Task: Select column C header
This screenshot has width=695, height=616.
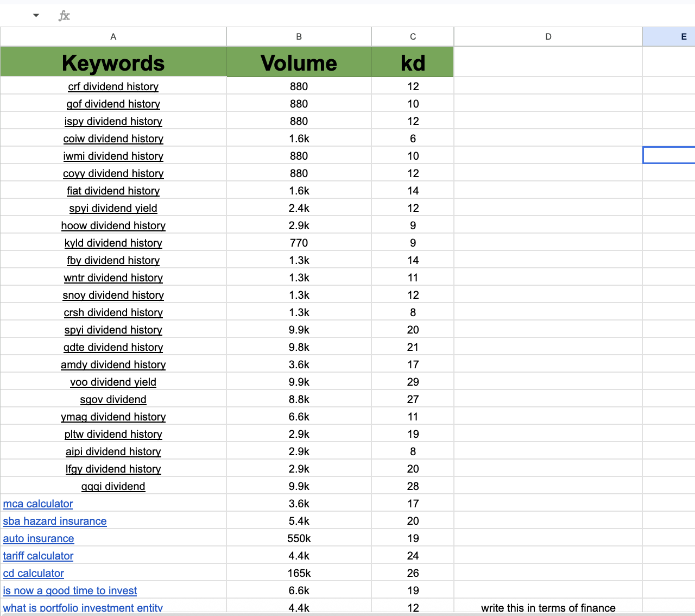Action: click(413, 36)
